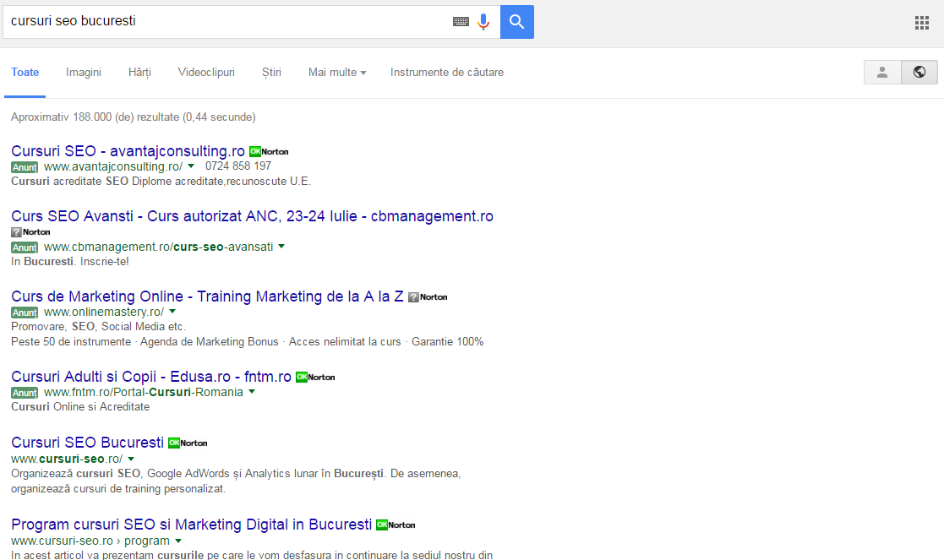Click Cursuri Online si Acreditate description
The height and width of the screenshot is (560, 944).
pyautogui.click(x=80, y=407)
